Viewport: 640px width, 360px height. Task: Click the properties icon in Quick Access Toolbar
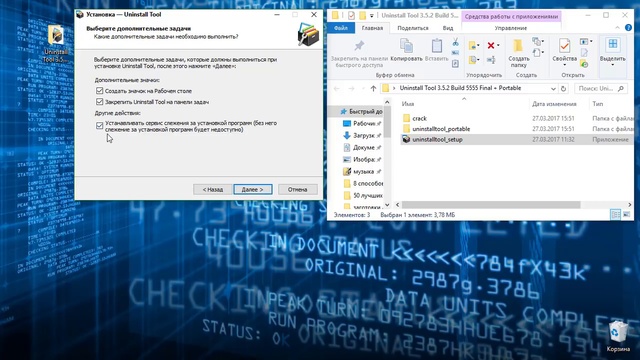(351, 16)
